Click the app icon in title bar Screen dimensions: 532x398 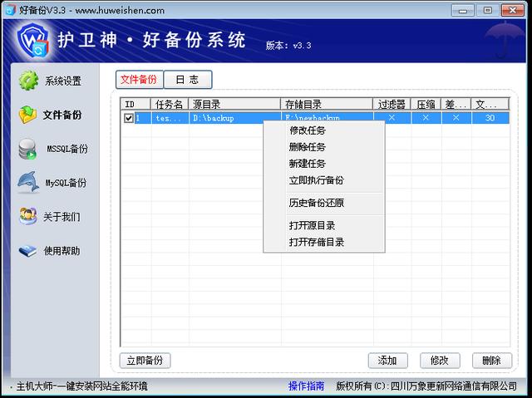pyautogui.click(x=10, y=10)
